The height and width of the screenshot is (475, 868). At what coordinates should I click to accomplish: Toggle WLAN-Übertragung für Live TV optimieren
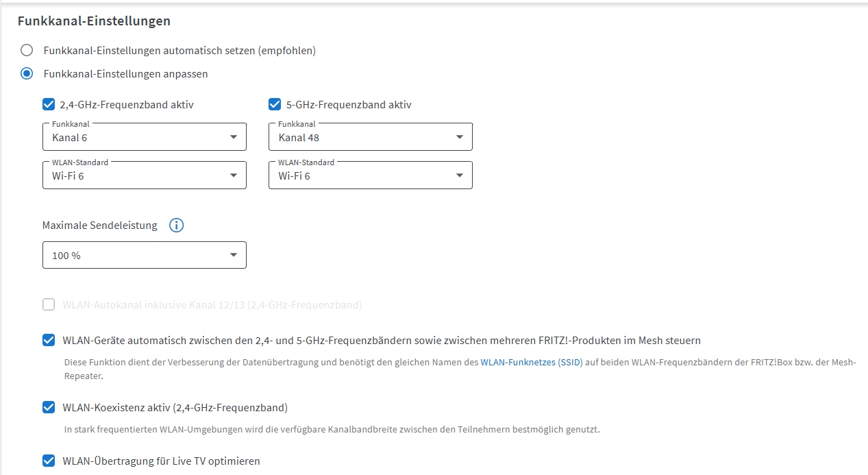pyautogui.click(x=49, y=461)
